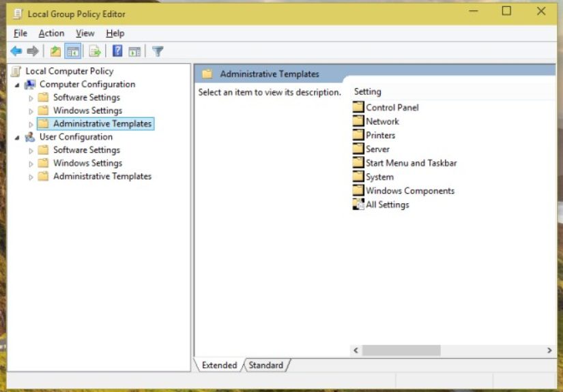
Task: Select User Configuration label in tree
Action: point(76,137)
